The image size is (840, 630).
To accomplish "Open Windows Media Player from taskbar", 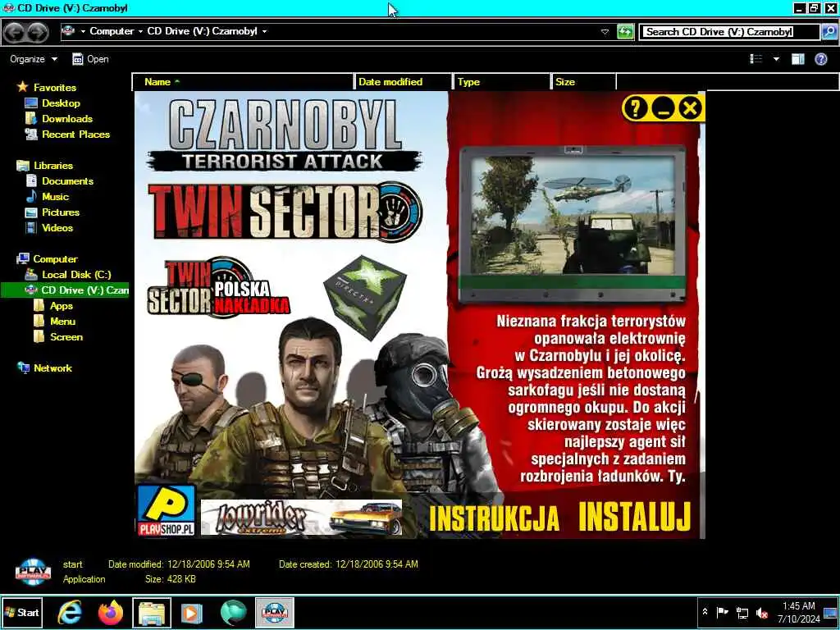I will click(x=192, y=612).
